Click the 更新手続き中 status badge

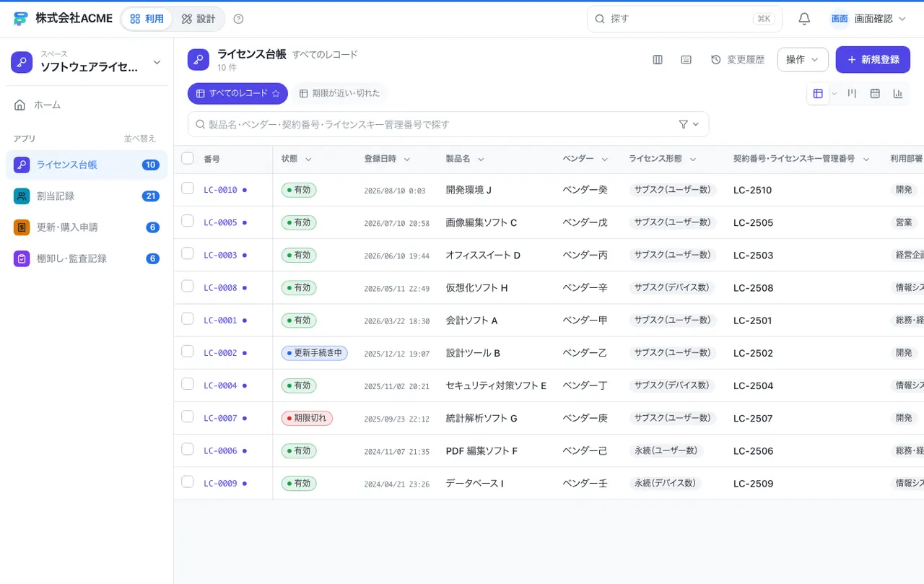[315, 353]
